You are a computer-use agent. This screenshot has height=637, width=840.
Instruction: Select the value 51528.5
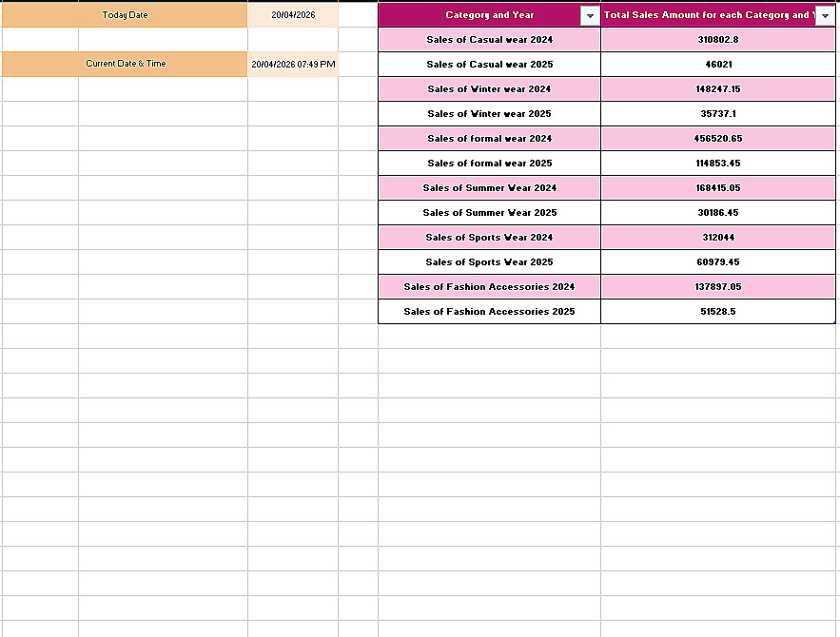pos(718,311)
